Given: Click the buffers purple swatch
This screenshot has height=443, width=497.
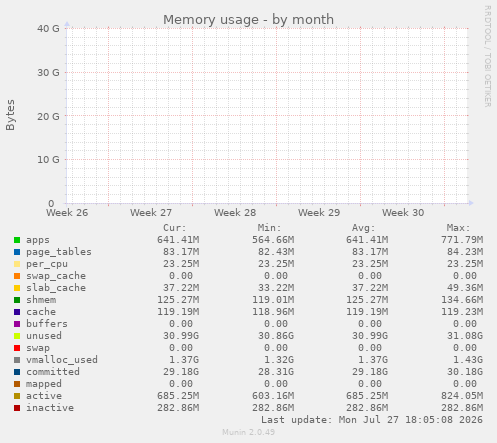Looking at the screenshot, I should (17, 324).
